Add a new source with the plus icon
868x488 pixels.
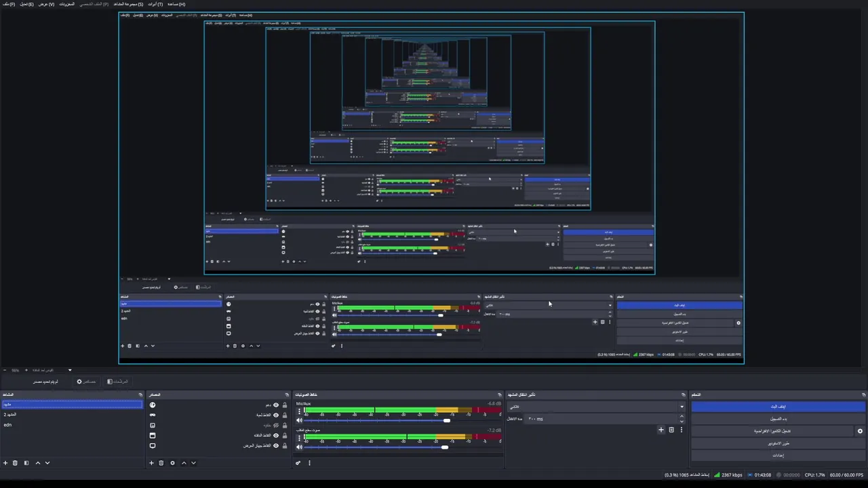click(151, 463)
